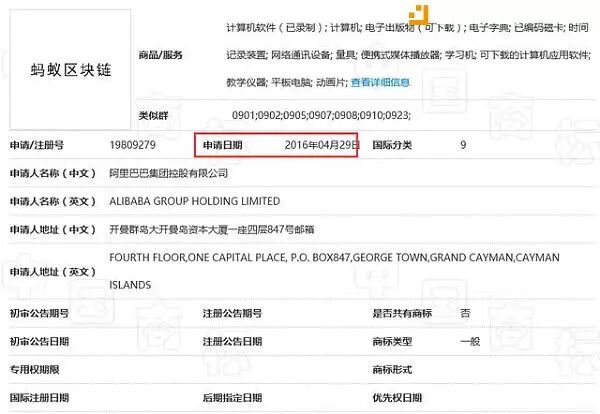Click the 申请/注册号 label
Image resolution: width=600 pixels, height=414 pixels.
coord(37,145)
